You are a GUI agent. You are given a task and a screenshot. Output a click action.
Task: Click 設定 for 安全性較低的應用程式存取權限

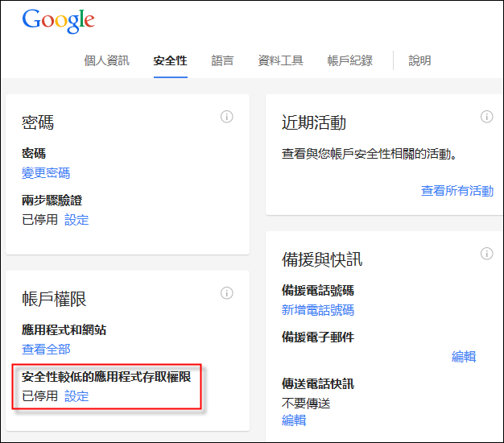point(76,396)
